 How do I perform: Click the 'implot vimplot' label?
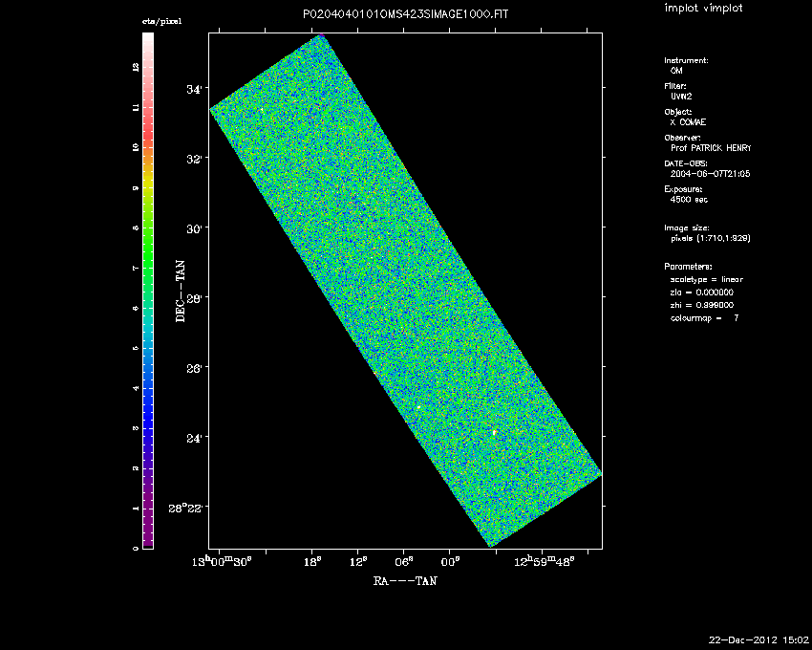pyautogui.click(x=703, y=8)
